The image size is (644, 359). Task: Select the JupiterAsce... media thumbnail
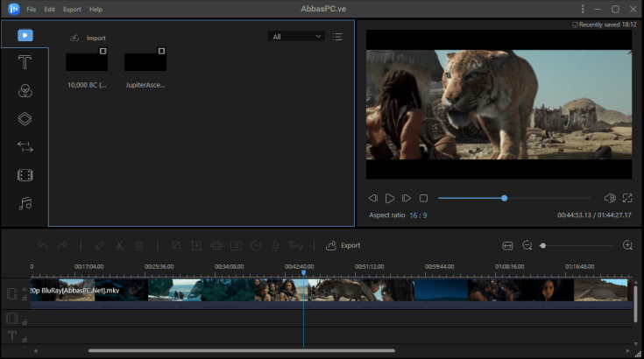coord(146,61)
